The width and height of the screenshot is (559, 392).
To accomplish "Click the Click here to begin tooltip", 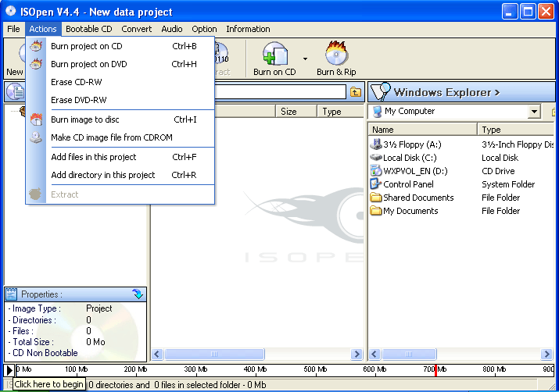I will (x=49, y=384).
